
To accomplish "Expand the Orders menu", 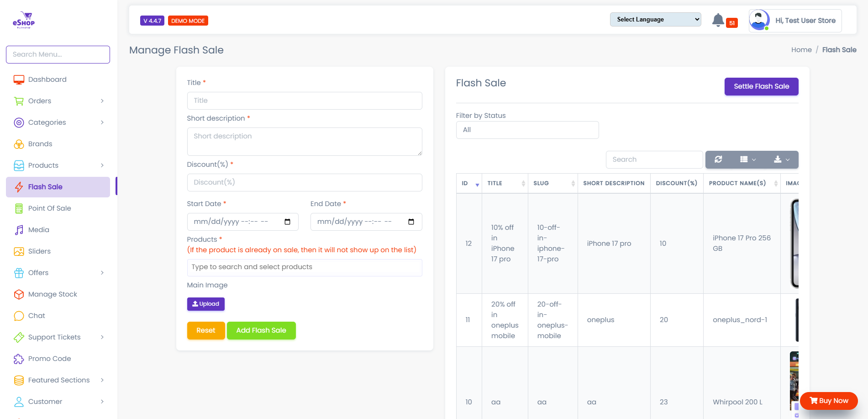I will [x=58, y=101].
